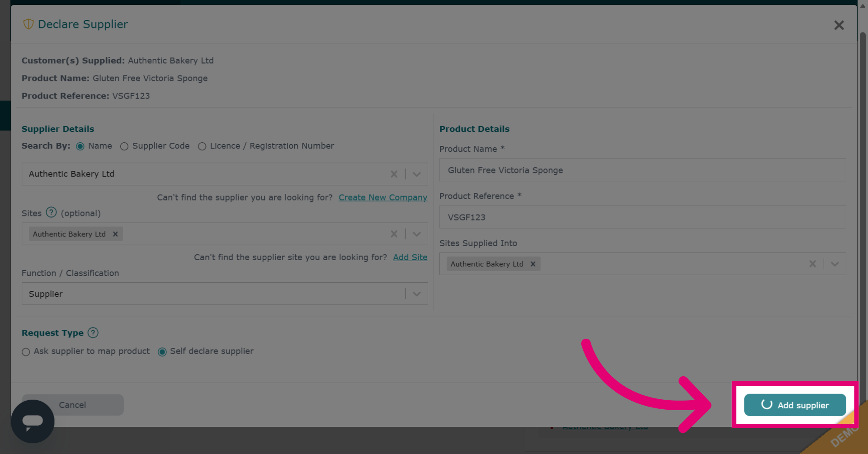Click the Product Reference input field
868x454 pixels.
[642, 217]
